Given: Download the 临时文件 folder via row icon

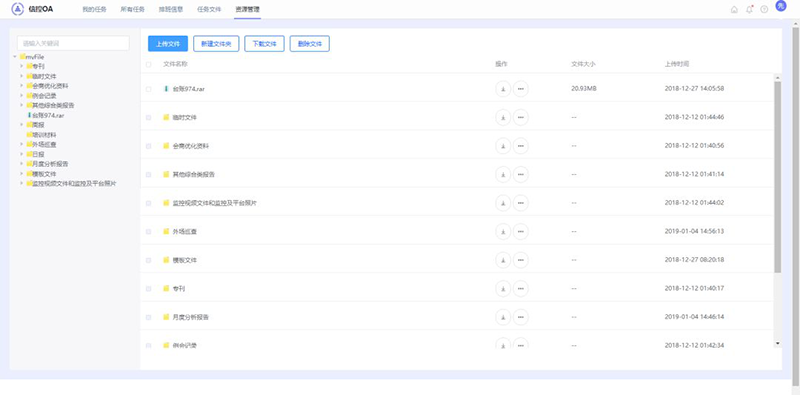Looking at the screenshot, I should pos(503,117).
